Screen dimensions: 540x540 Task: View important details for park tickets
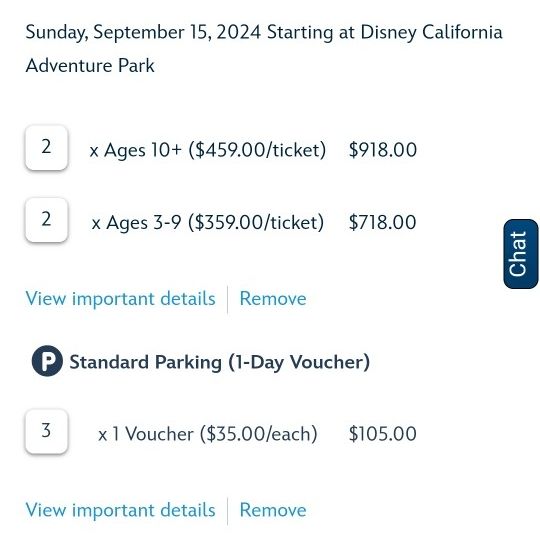click(121, 298)
